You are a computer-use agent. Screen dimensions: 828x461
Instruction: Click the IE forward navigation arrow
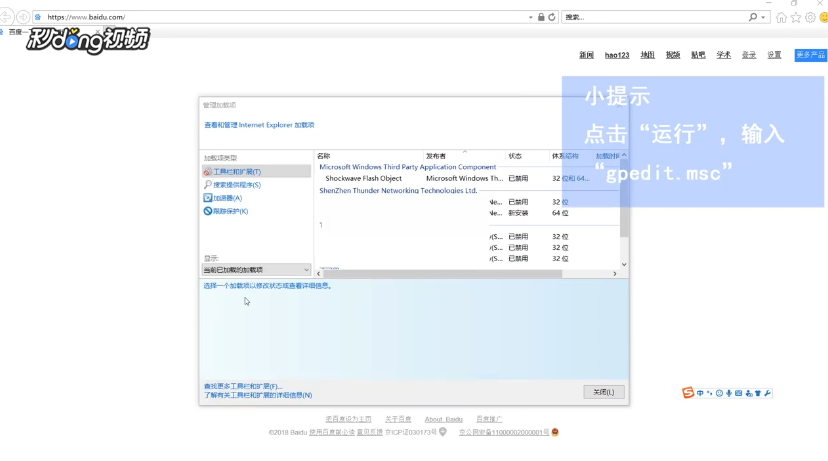[23, 17]
